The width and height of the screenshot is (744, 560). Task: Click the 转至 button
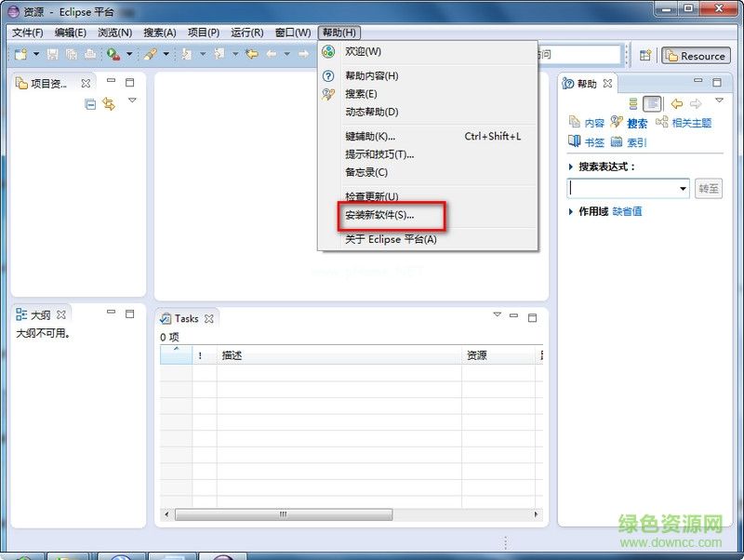(709, 189)
